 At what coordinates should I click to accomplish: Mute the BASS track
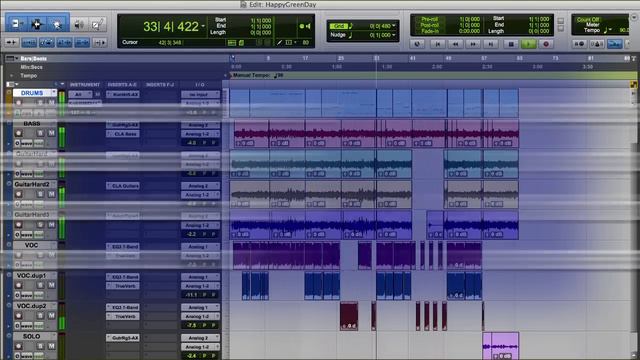pyautogui.click(x=51, y=133)
